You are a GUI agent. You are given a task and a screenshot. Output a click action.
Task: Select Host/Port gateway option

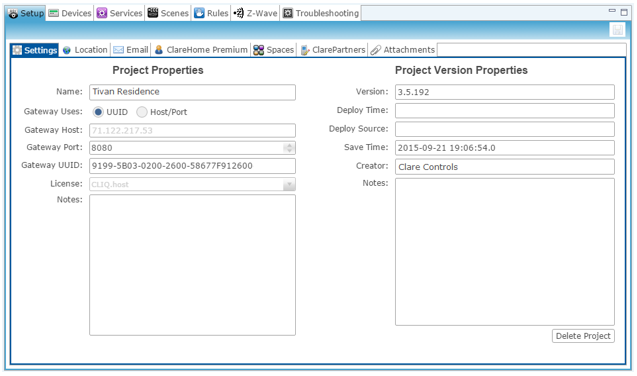pyautogui.click(x=141, y=112)
